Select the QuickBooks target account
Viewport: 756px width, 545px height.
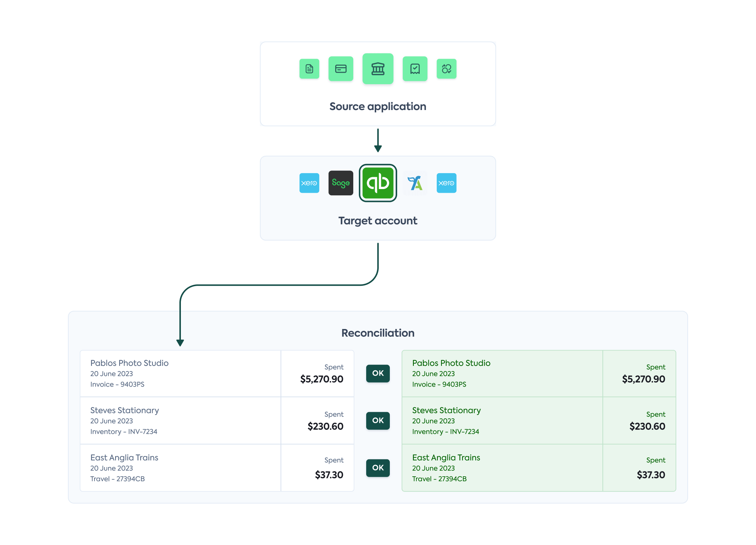click(378, 183)
